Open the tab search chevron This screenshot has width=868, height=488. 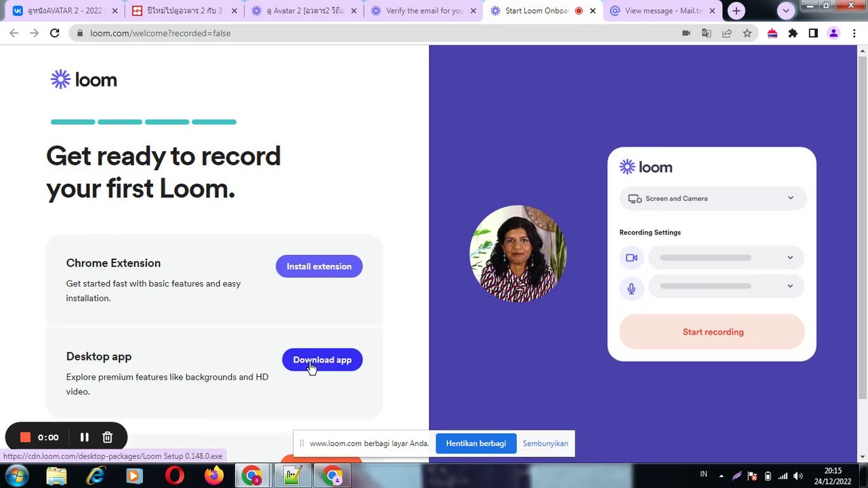tap(785, 11)
